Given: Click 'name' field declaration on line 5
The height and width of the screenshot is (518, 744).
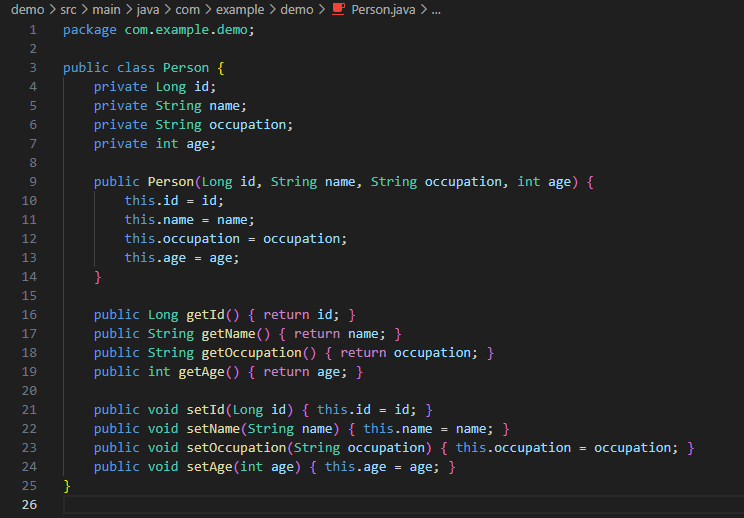Looking at the screenshot, I should pos(224,106).
